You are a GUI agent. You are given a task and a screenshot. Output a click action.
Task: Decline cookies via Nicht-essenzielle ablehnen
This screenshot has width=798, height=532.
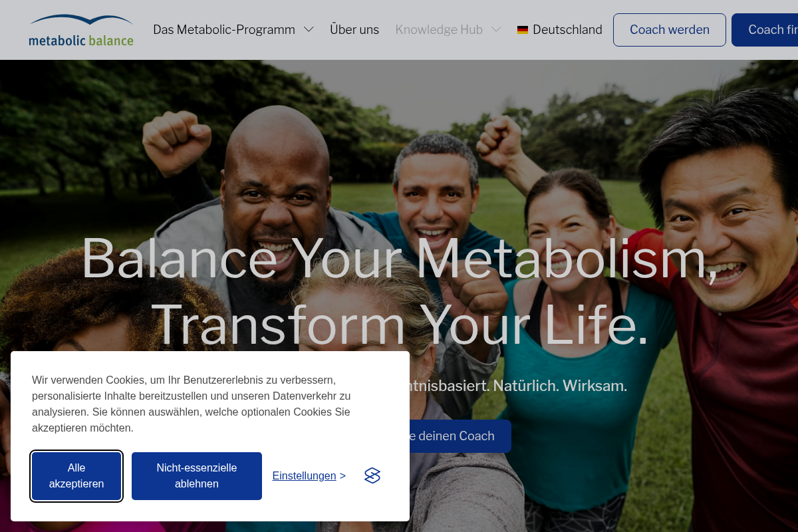(197, 476)
